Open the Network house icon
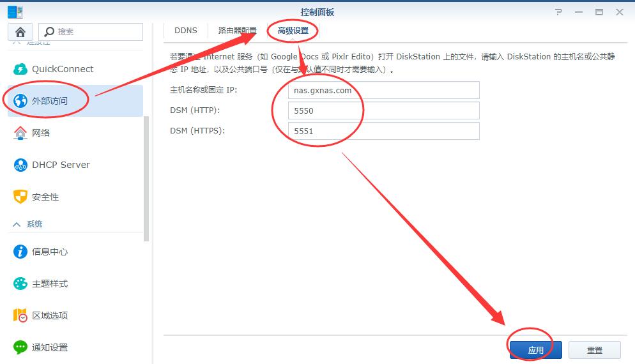Image resolution: width=635 pixels, height=364 pixels. (x=20, y=133)
